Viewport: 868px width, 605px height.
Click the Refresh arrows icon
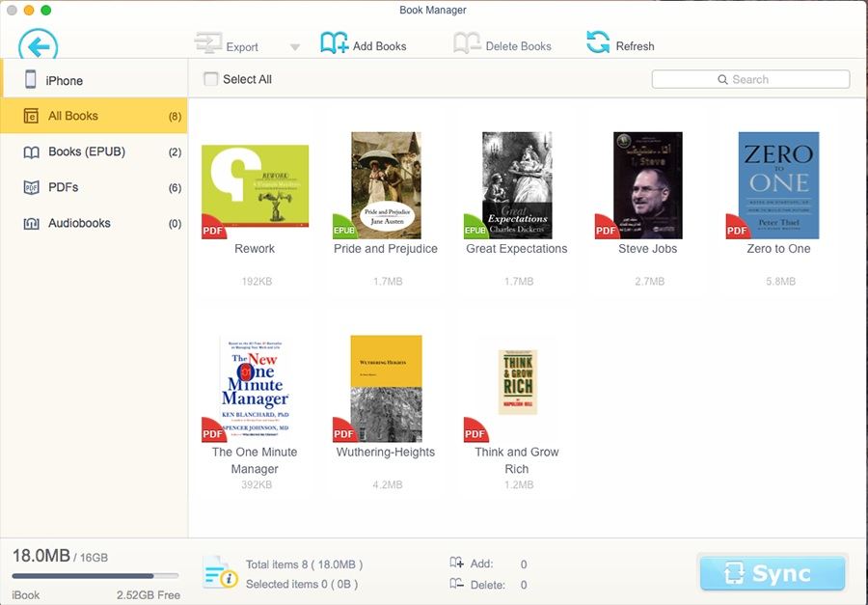[598, 42]
